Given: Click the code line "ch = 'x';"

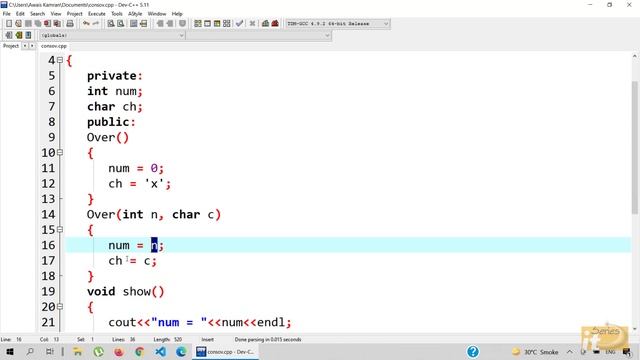Looking at the screenshot, I should (x=140, y=184).
